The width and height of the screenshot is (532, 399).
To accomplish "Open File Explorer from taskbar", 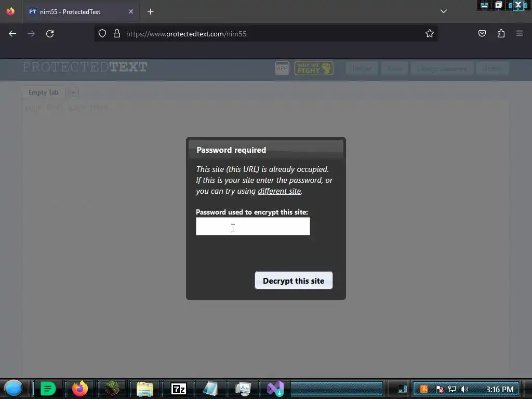I will [145, 389].
